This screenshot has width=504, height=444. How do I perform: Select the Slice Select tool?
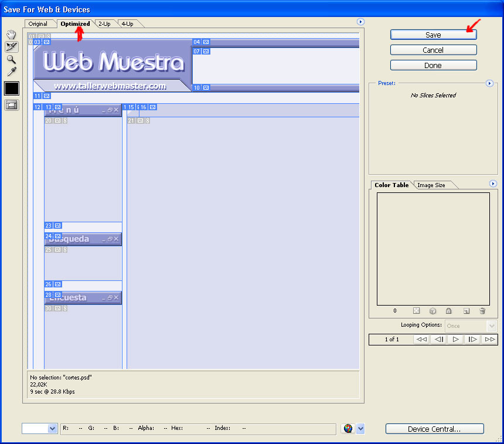coord(11,47)
